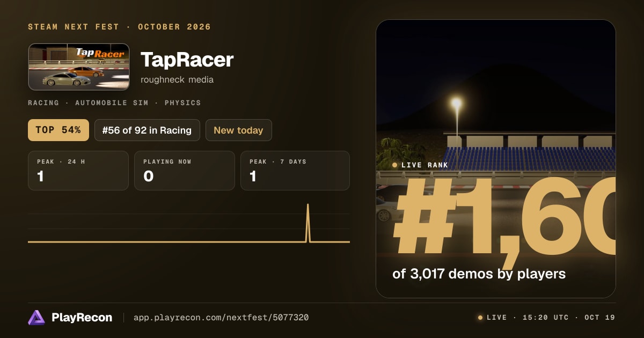Click the roughneck media developer name
The image size is (644, 338).
tap(177, 79)
